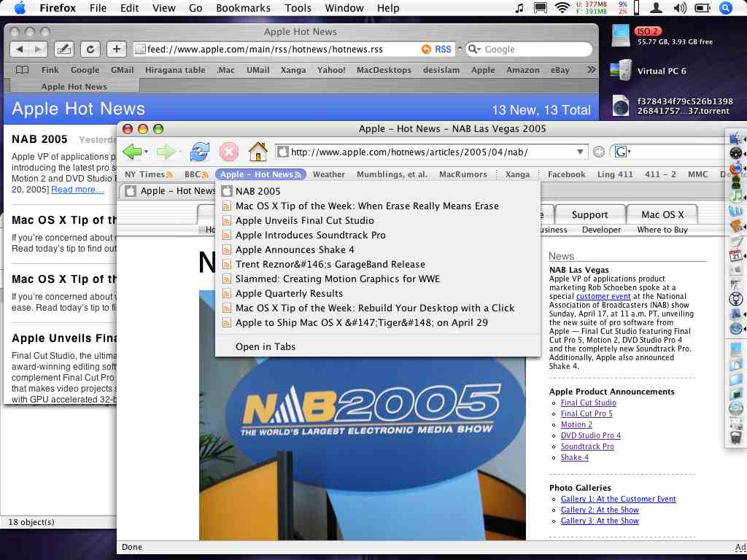Open the Go menu
Image resolution: width=747 pixels, height=560 pixels.
[196, 8]
